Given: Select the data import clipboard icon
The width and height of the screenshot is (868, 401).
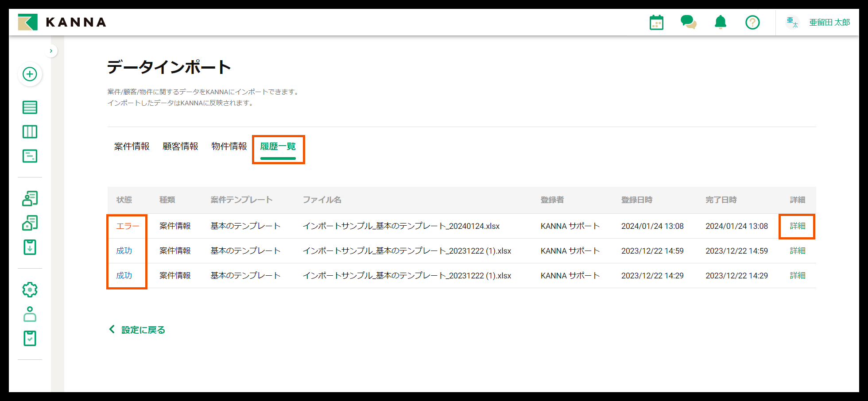Looking at the screenshot, I should pyautogui.click(x=30, y=247).
